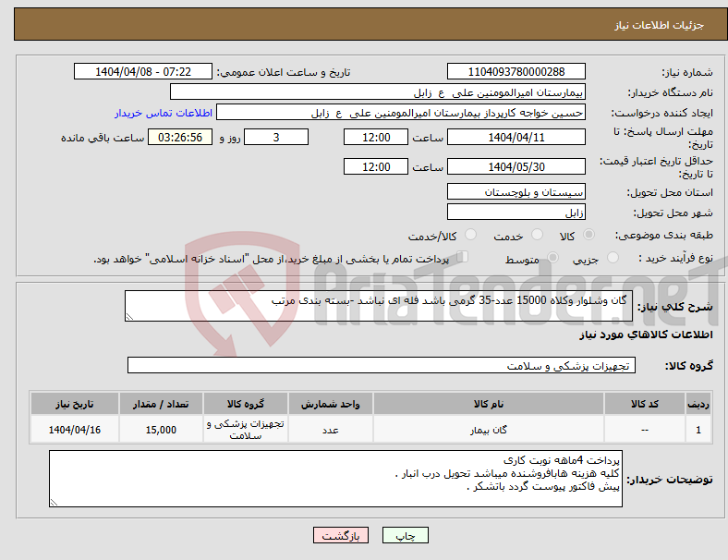Click the چاپ (print) button

click(405, 535)
